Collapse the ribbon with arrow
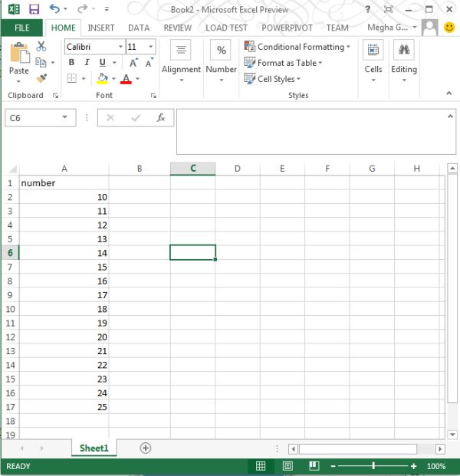The width and height of the screenshot is (460, 476). point(449,94)
